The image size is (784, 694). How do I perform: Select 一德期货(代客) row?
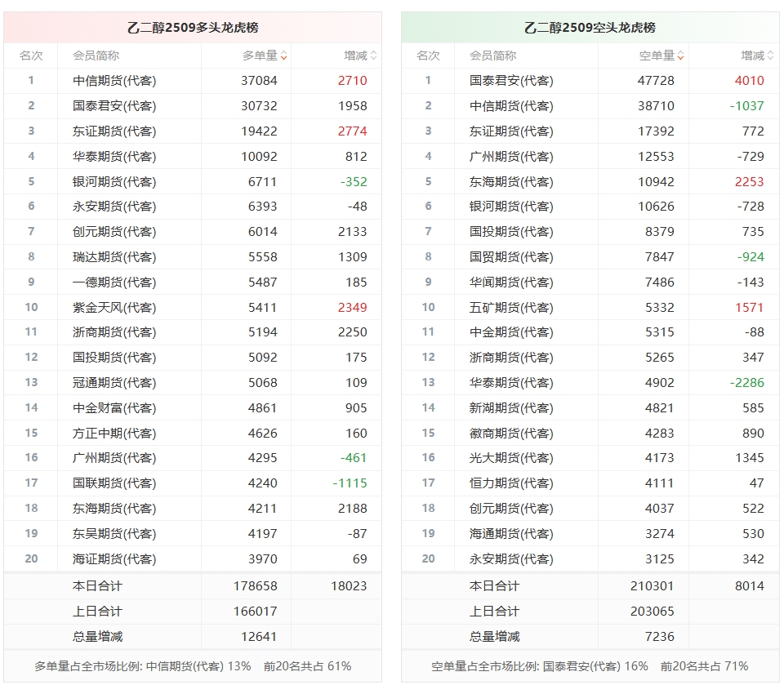(x=193, y=282)
